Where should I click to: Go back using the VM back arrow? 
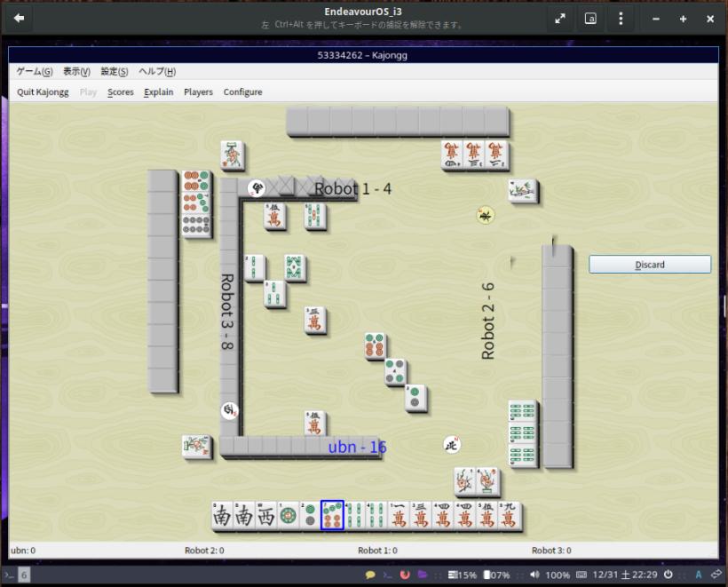point(19,18)
